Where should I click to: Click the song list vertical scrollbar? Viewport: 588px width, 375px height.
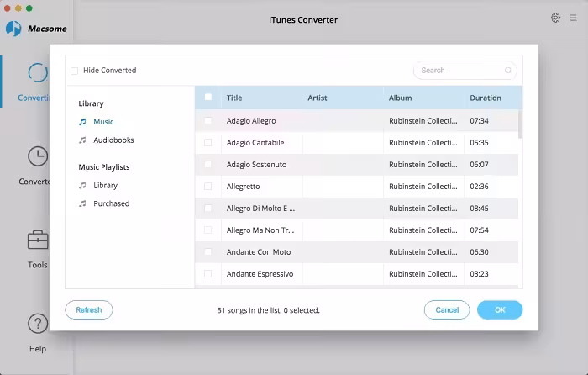click(x=521, y=124)
